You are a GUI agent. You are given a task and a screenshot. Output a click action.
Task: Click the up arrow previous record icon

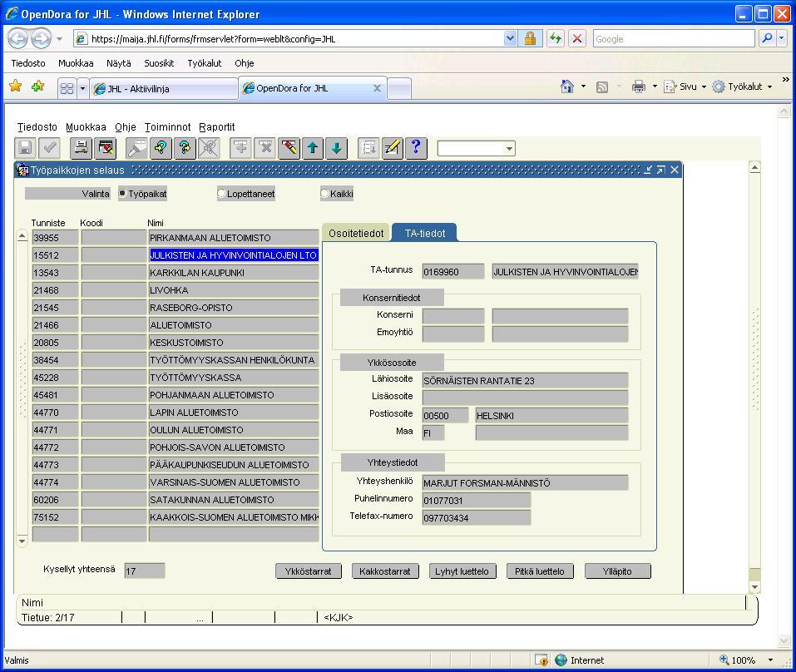(313, 148)
